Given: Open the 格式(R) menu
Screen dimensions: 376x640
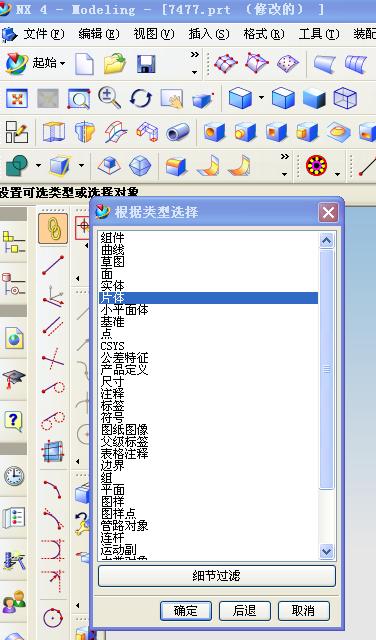Looking at the screenshot, I should [x=264, y=34].
